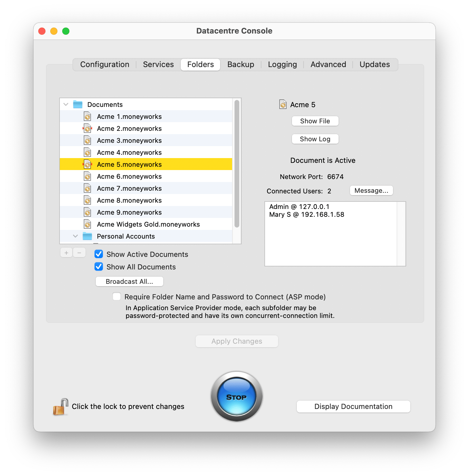Click the plus button to add folder
The width and height of the screenshot is (469, 476).
[x=66, y=253]
